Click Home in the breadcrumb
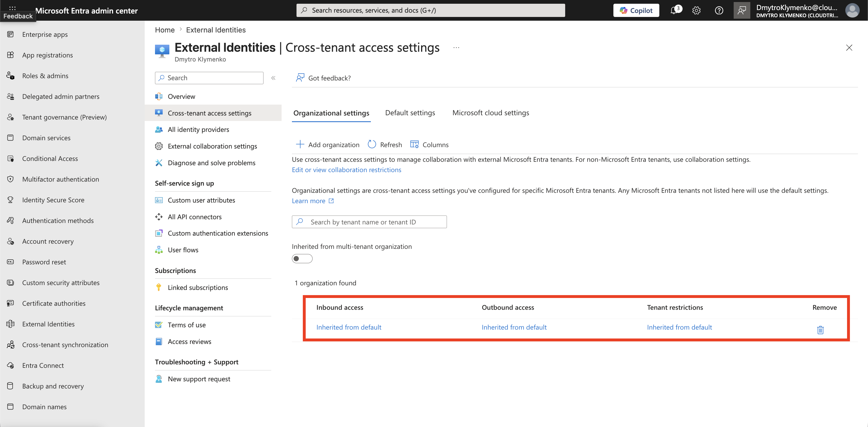The width and height of the screenshot is (868, 427). pyautogui.click(x=165, y=30)
